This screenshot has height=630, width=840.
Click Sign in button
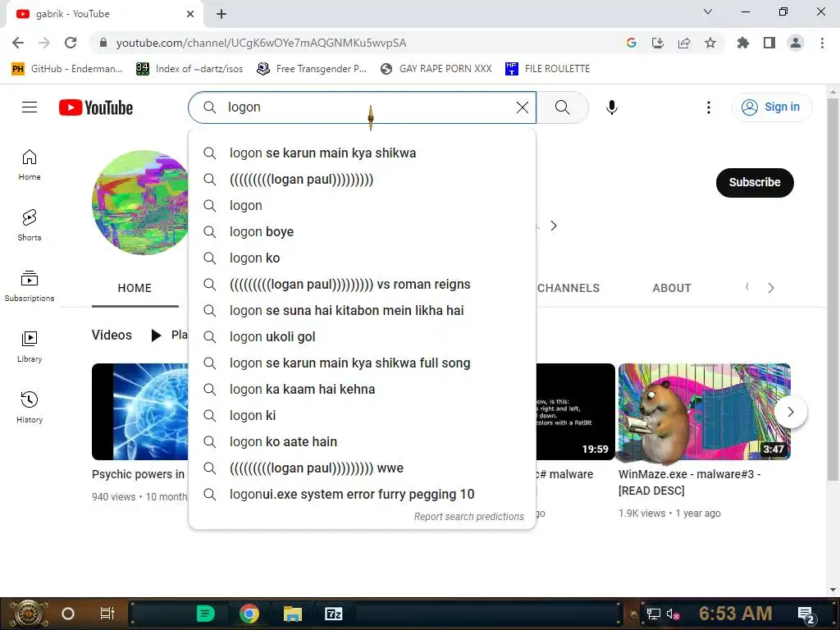[771, 107]
